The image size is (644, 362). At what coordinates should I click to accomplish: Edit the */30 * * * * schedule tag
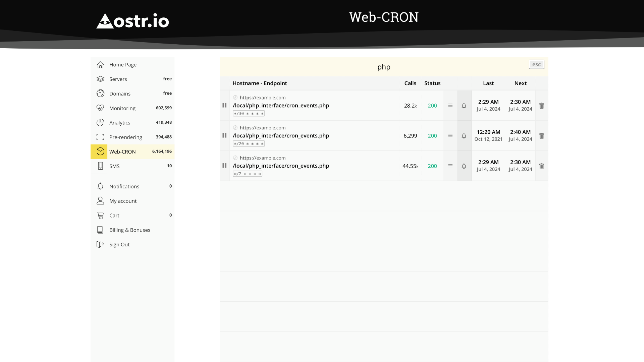249,114
